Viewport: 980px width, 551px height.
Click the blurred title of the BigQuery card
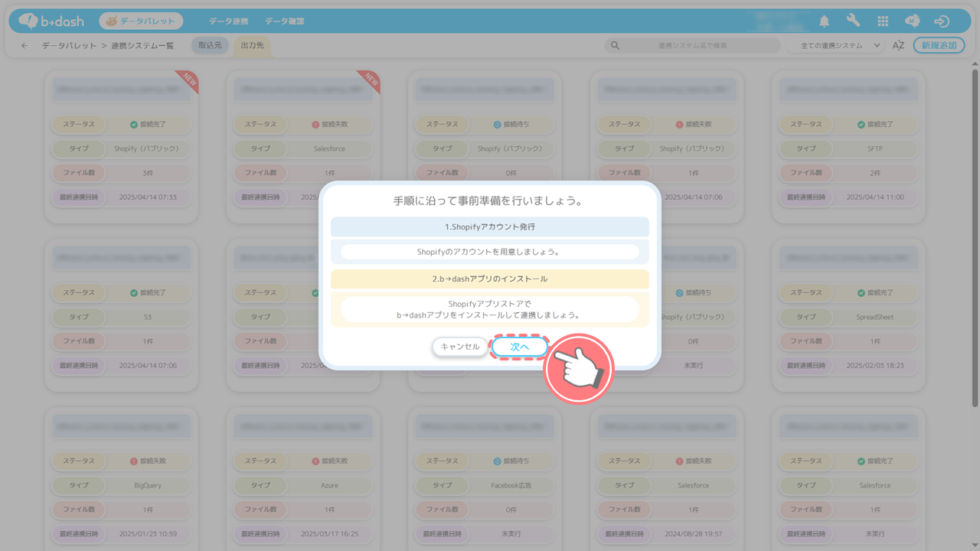coord(121,426)
